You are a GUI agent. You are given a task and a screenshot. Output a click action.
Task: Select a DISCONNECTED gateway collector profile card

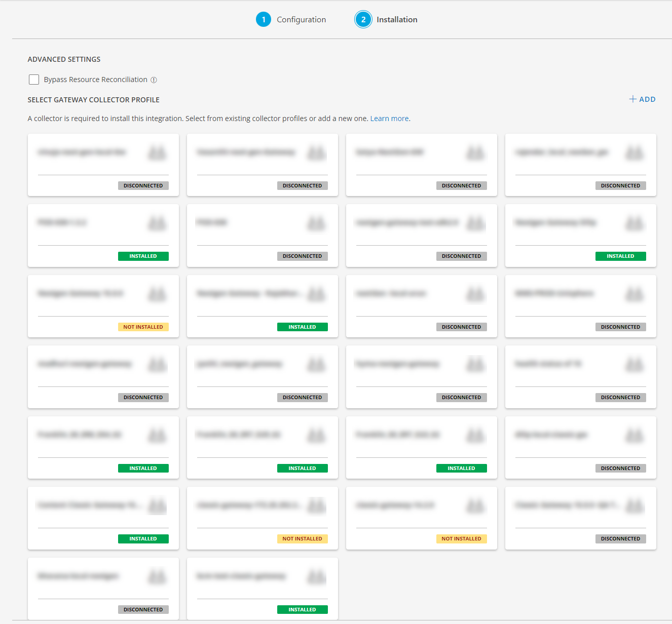[103, 165]
